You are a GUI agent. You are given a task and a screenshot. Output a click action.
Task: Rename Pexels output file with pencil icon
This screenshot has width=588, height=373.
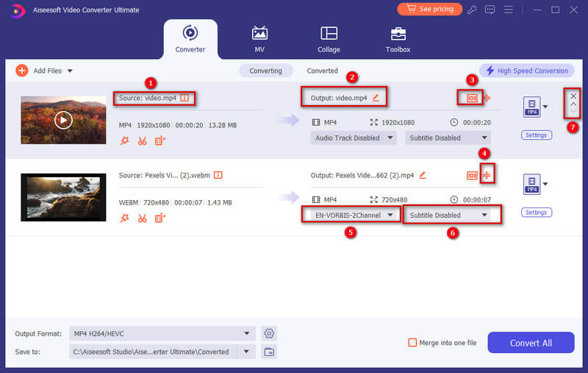423,175
